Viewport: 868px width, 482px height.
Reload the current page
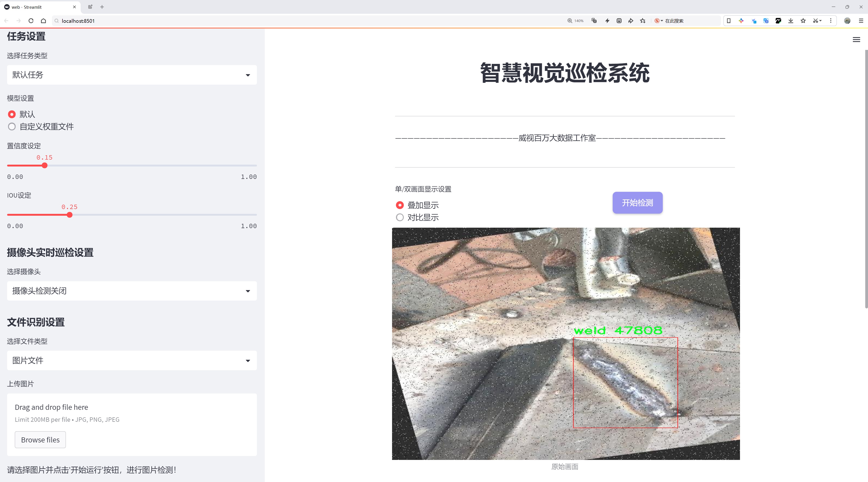pyautogui.click(x=31, y=21)
